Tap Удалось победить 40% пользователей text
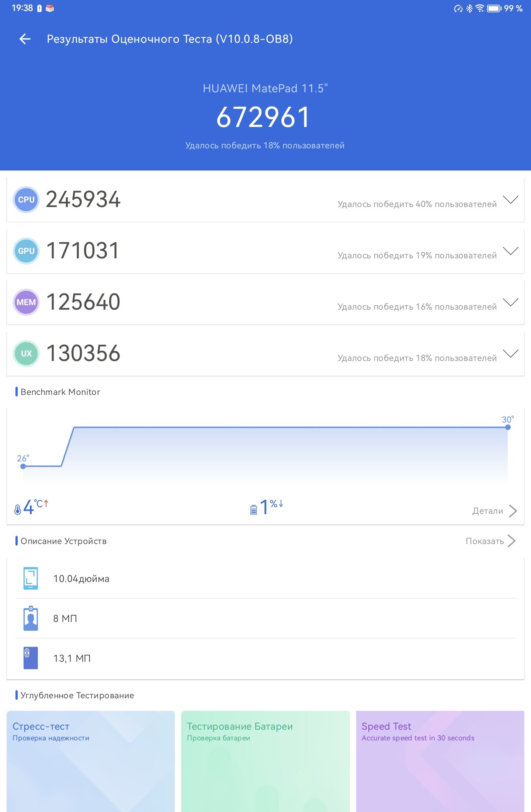The image size is (531, 812). click(x=417, y=204)
